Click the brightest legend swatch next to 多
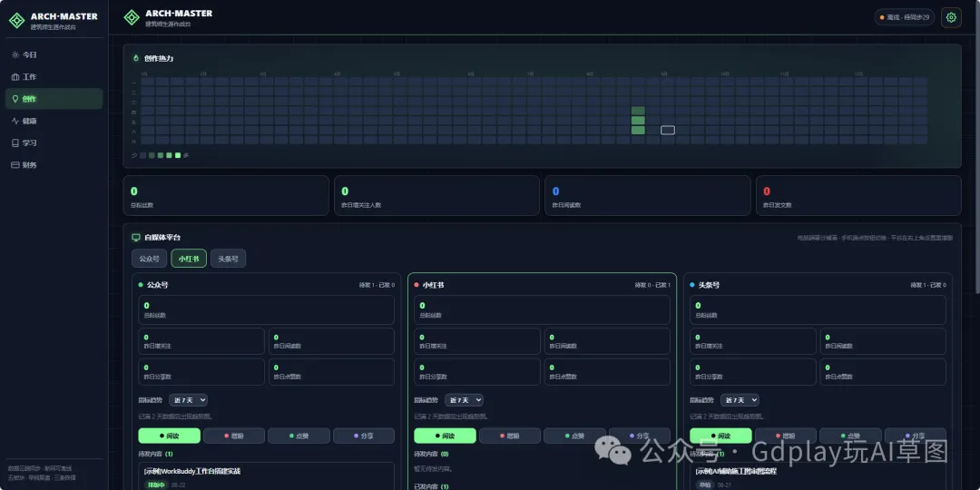The height and width of the screenshot is (490, 980). click(x=178, y=155)
